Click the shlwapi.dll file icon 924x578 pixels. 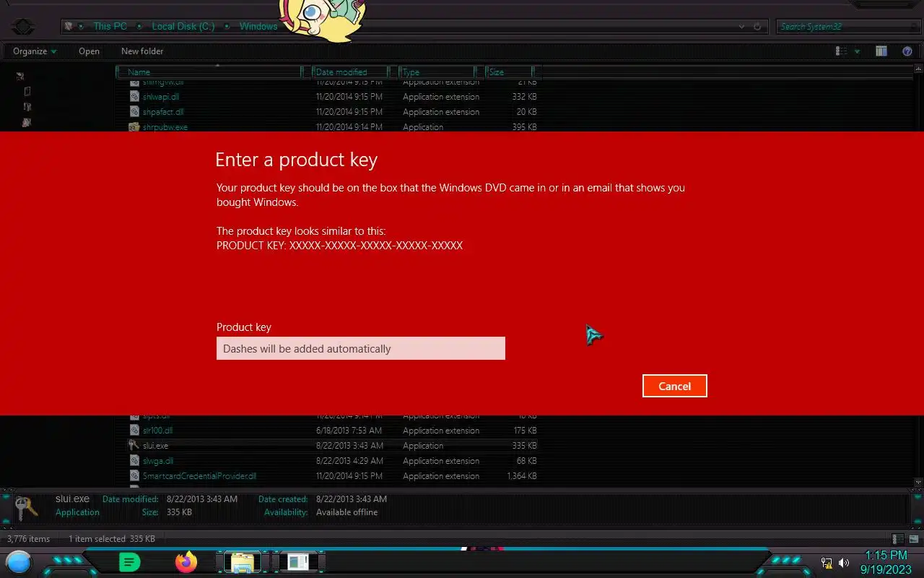pyautogui.click(x=134, y=97)
